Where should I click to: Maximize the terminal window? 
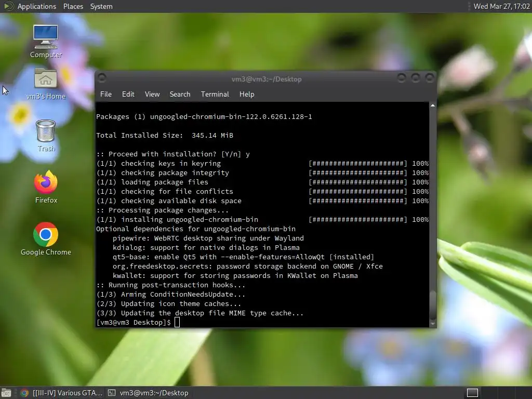point(416,78)
